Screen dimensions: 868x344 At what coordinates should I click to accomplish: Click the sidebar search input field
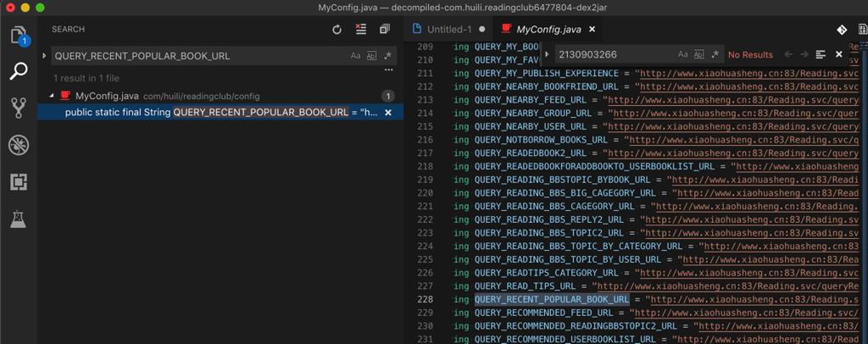199,56
